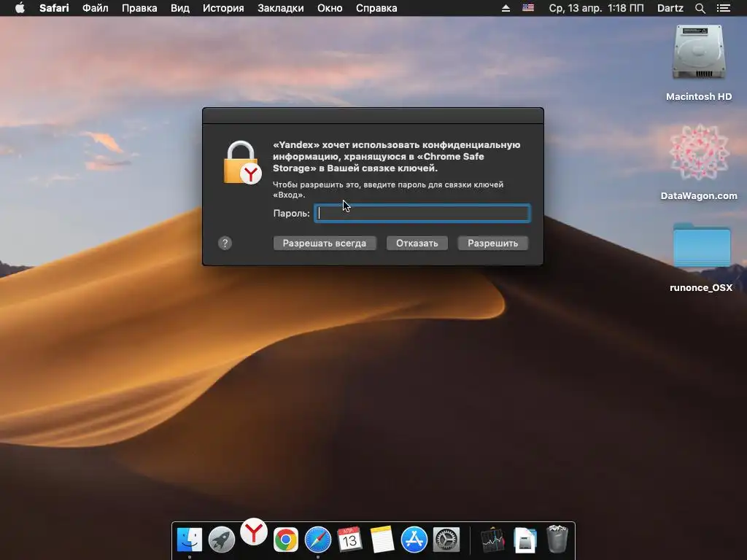The height and width of the screenshot is (560, 747).
Task: Open Notes app in the Dock
Action: point(382,540)
